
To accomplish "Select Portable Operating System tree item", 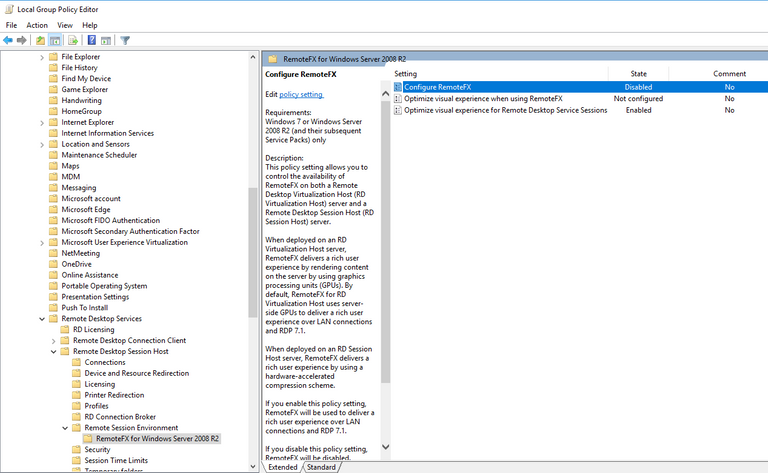I will tap(104, 286).
